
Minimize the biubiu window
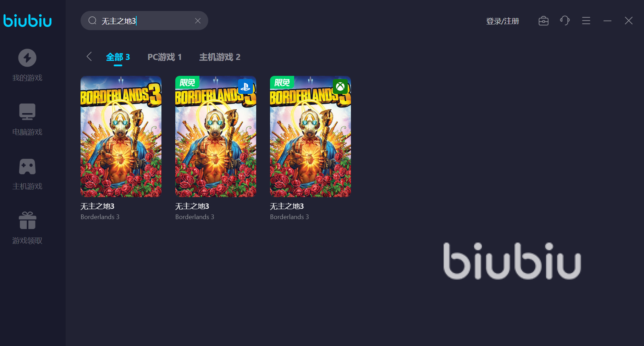click(607, 21)
